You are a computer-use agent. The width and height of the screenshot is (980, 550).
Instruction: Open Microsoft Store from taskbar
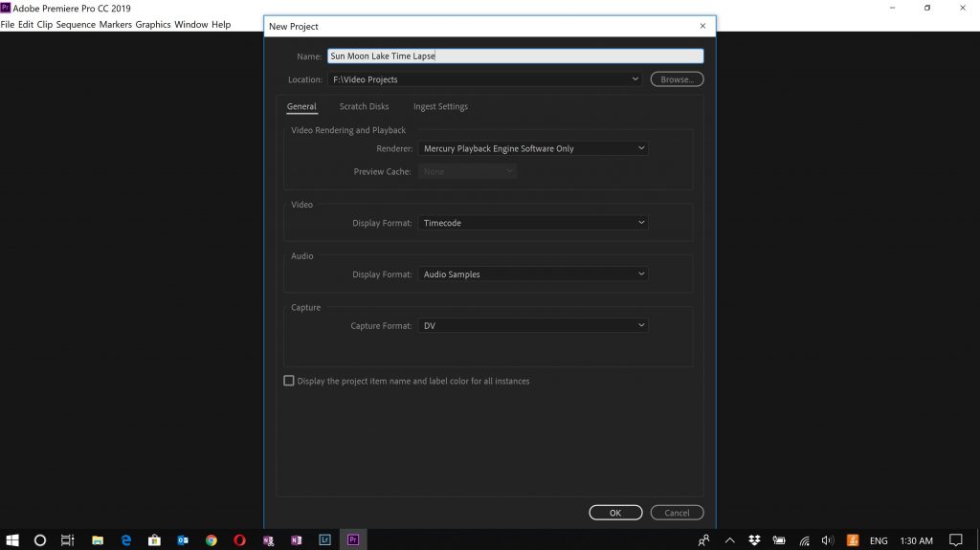(x=154, y=540)
